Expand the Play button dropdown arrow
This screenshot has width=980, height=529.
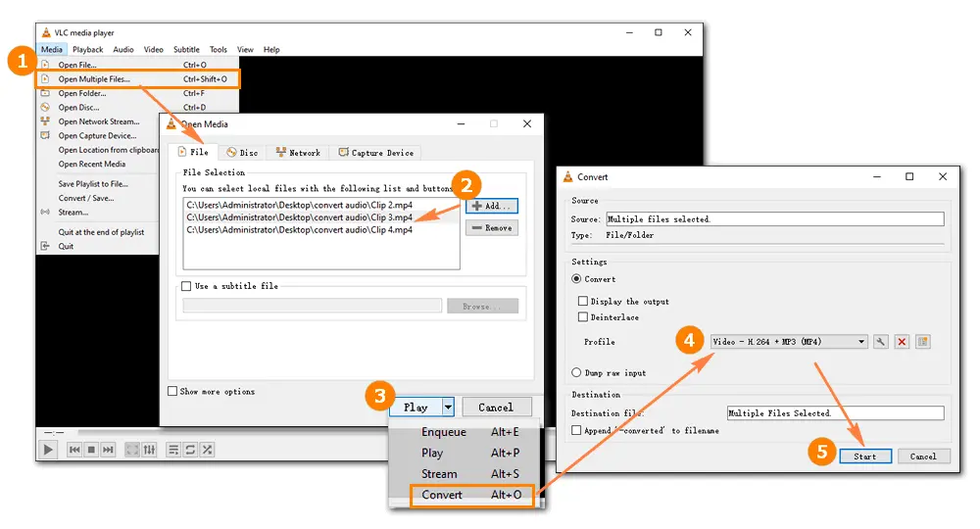click(448, 407)
